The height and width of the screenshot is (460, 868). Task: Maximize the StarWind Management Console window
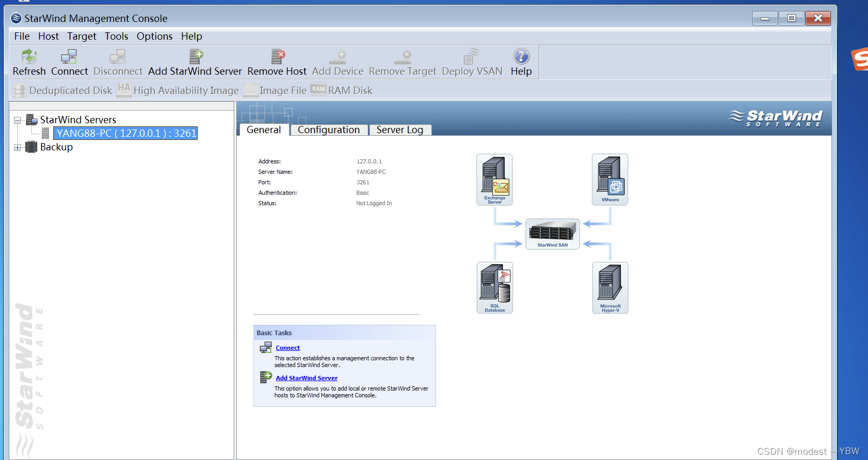pyautogui.click(x=791, y=18)
